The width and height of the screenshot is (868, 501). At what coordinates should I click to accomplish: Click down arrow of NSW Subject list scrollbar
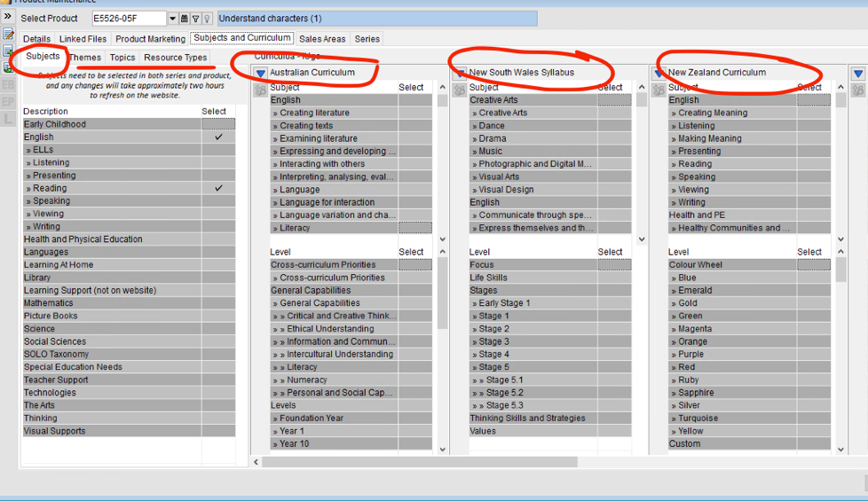642,239
